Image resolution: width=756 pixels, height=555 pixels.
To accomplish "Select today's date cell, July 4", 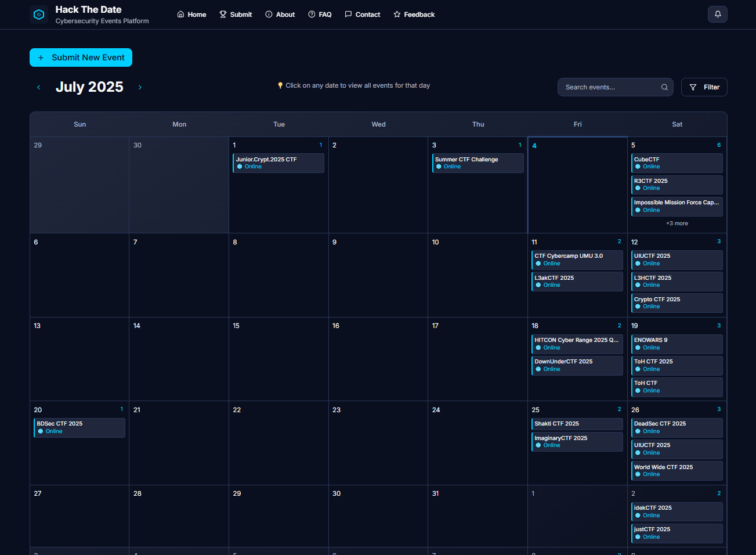I will pos(577,185).
